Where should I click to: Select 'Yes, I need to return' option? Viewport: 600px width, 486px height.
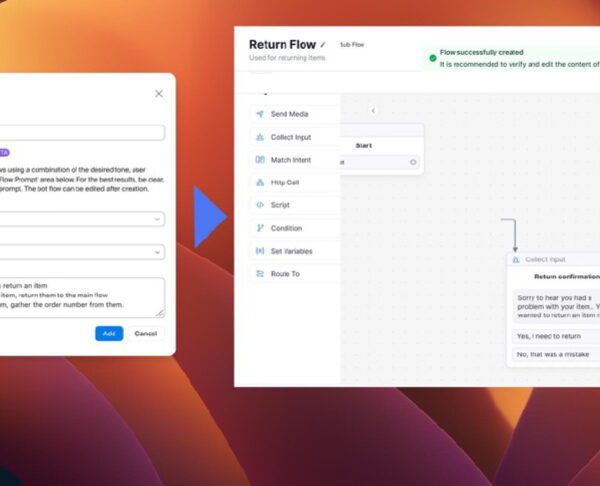[x=556, y=336]
